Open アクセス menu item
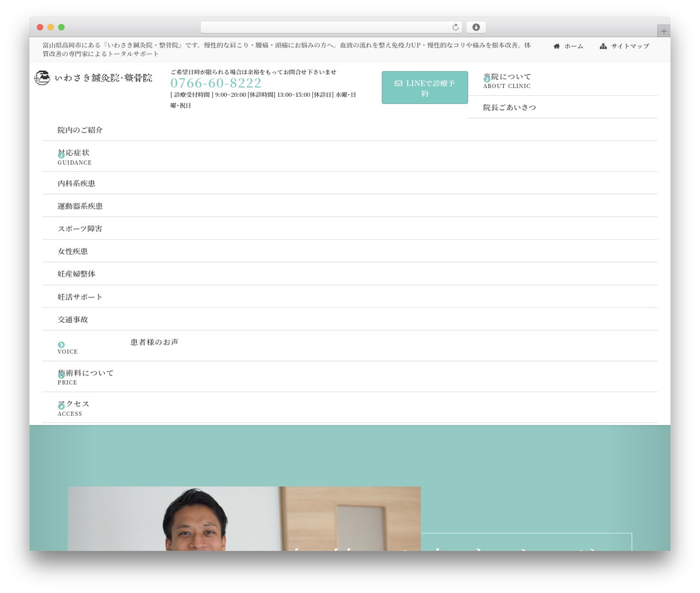 350,408
